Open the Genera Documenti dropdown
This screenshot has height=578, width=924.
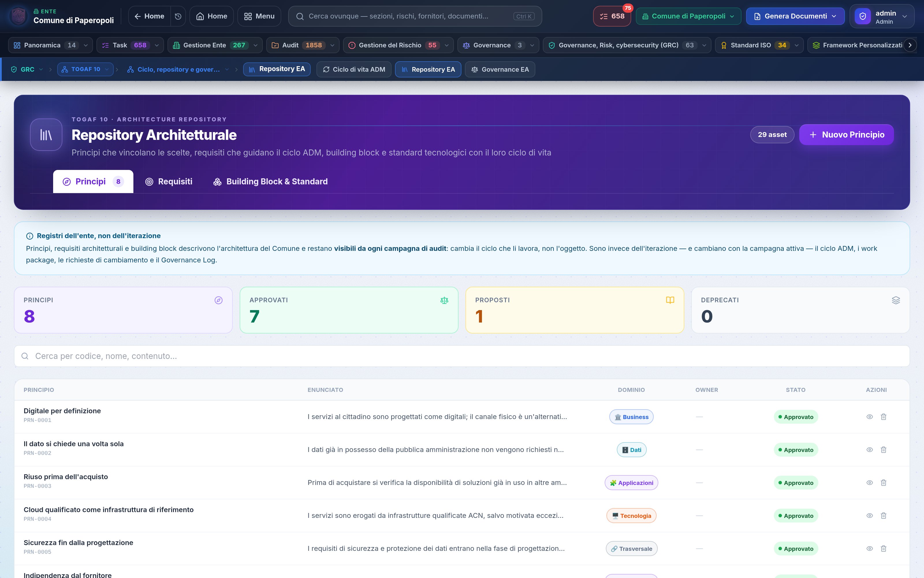pos(795,16)
